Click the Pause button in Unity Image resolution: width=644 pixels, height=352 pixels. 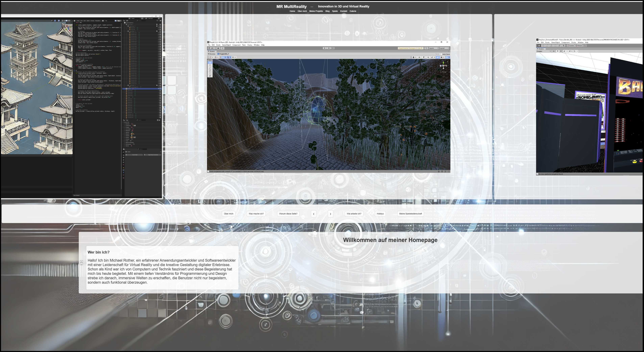[x=329, y=48]
